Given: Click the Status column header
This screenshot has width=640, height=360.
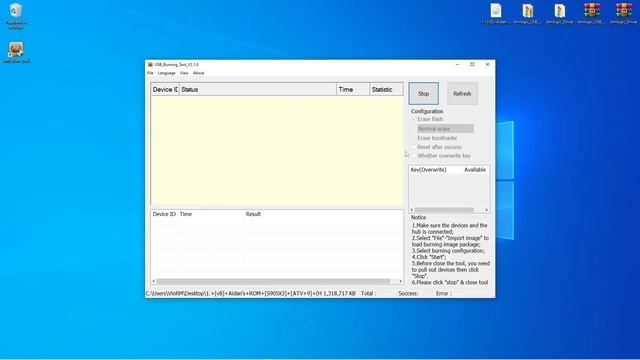Looking at the screenshot, I should pyautogui.click(x=258, y=89).
